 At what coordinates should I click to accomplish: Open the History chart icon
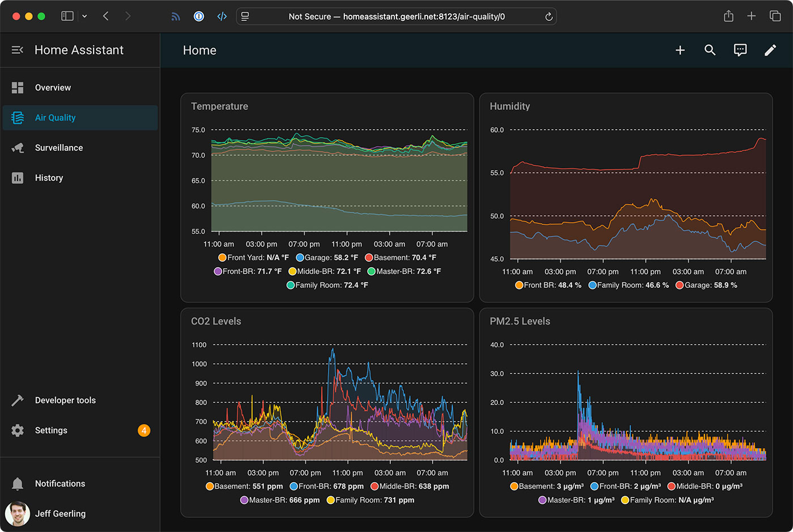pyautogui.click(x=18, y=178)
